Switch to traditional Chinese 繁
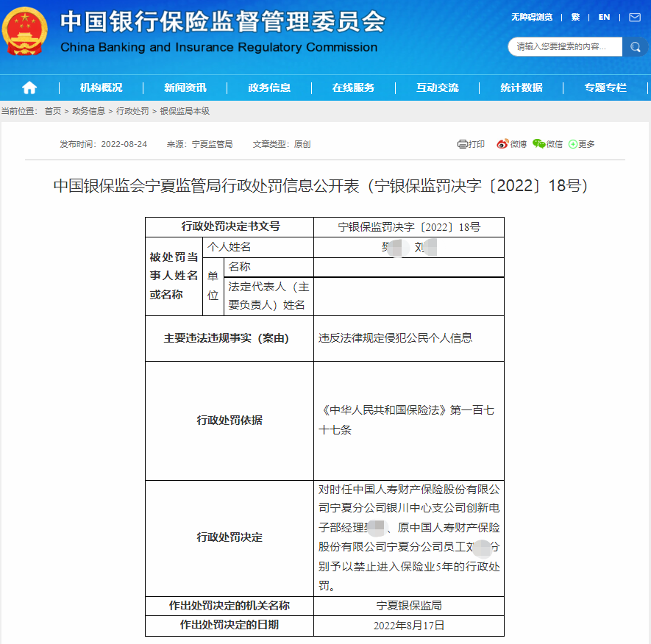Viewport: 651px width, 644px height. click(575, 17)
